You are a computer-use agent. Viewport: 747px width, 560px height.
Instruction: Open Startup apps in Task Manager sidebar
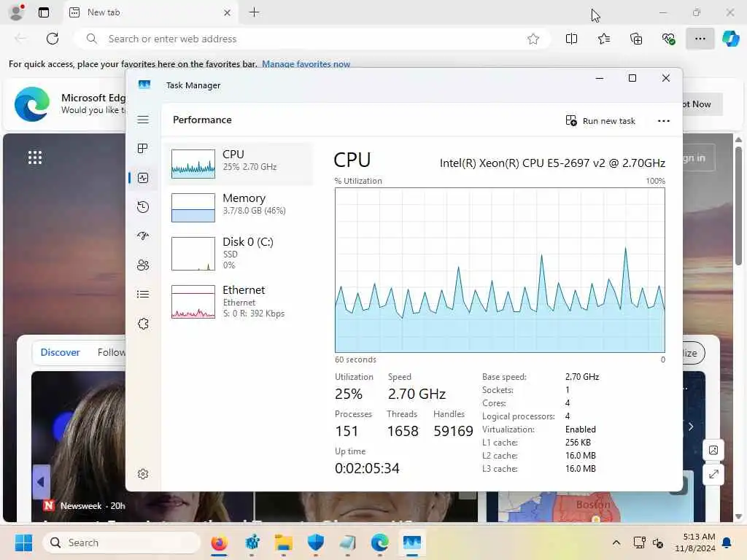pyautogui.click(x=143, y=236)
